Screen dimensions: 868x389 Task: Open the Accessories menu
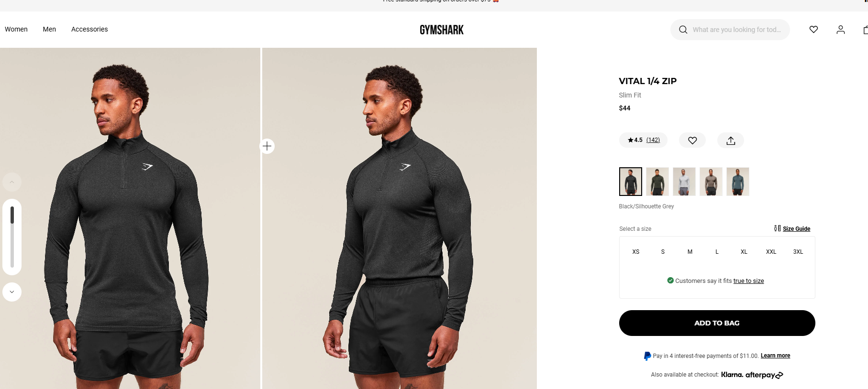(89, 29)
